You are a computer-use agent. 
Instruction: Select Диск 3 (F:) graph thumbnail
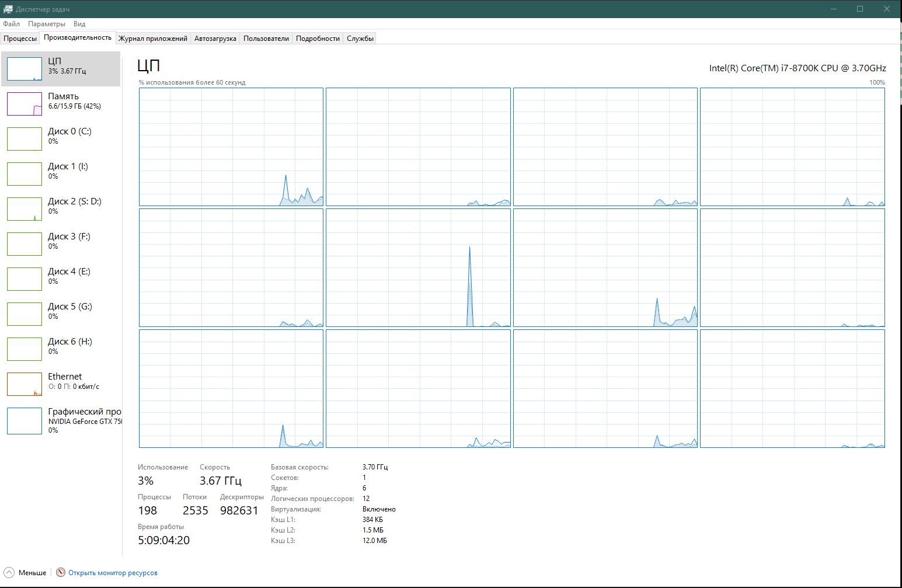(25, 244)
